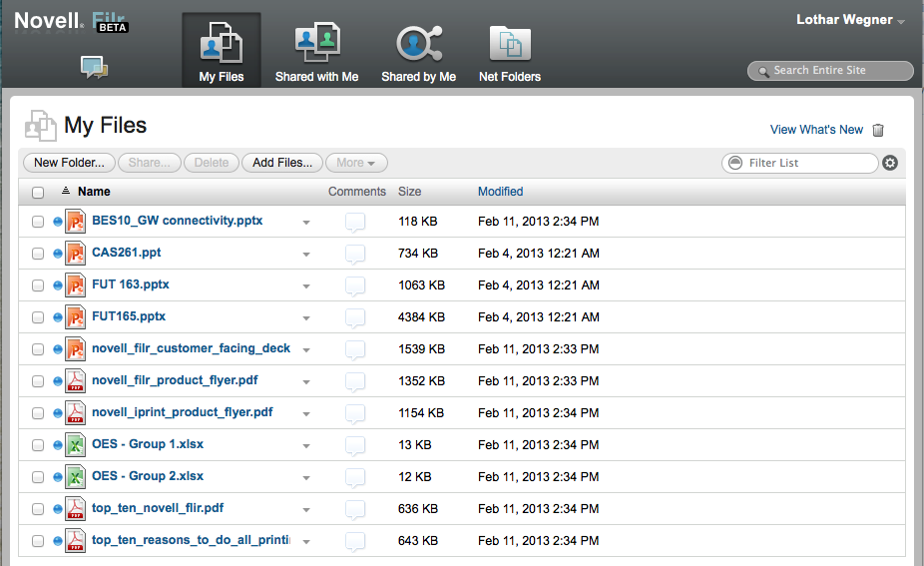Click blue status dot for CAS261.ppt

click(58, 254)
